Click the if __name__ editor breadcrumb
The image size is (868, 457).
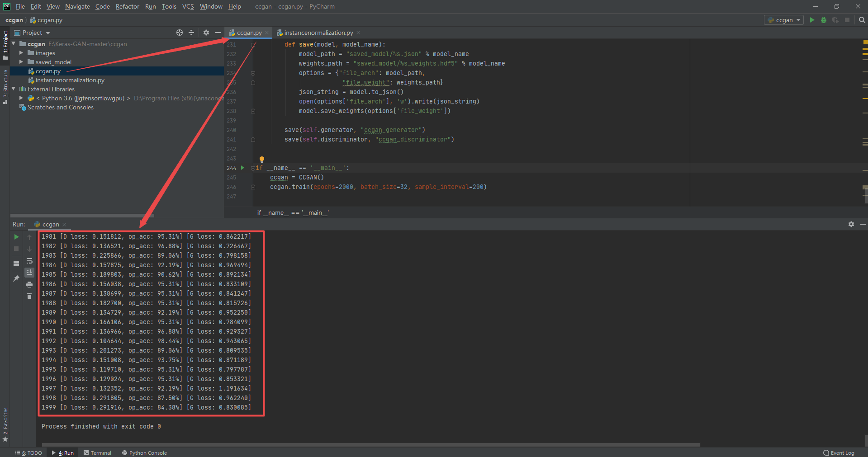pos(293,212)
